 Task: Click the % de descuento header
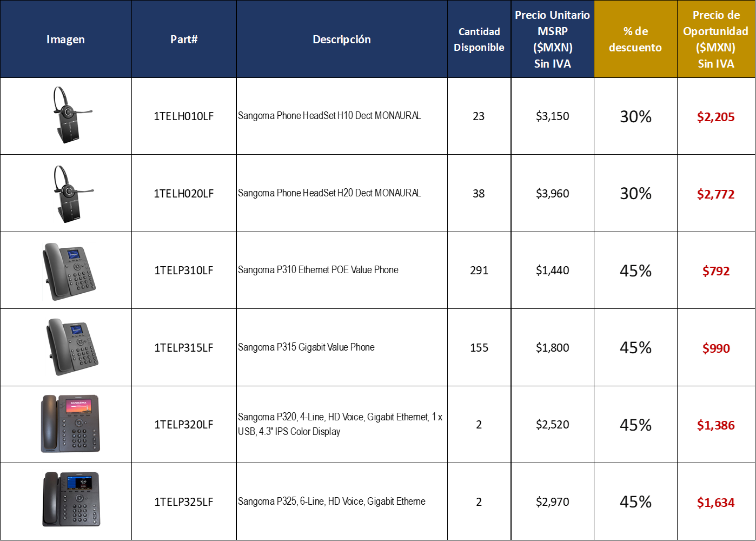click(x=635, y=39)
